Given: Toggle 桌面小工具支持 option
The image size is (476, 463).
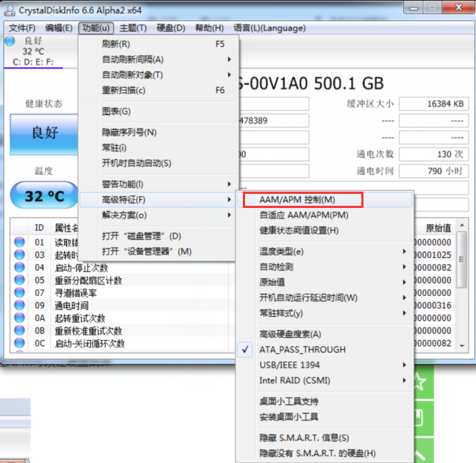Looking at the screenshot, I should [324, 401].
